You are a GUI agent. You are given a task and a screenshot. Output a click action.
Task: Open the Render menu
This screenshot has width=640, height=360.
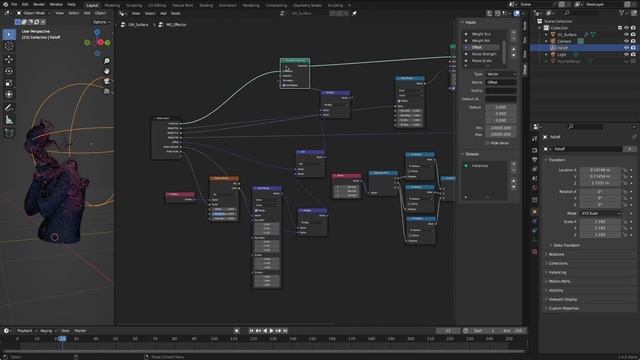[x=39, y=4]
